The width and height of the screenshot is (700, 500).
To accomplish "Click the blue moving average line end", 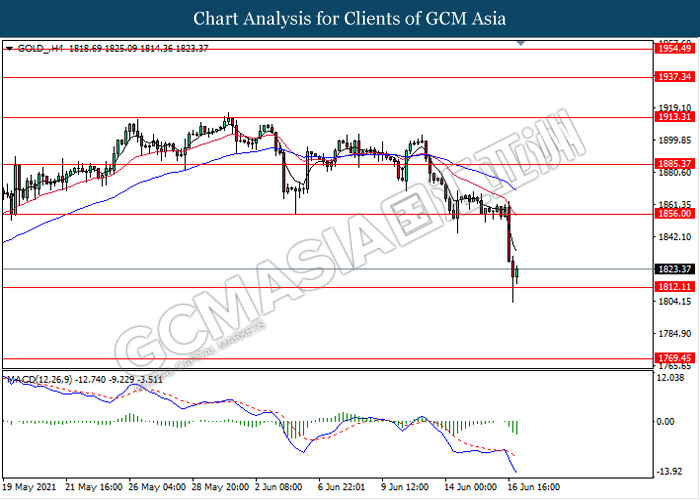I will pyautogui.click(x=516, y=190).
